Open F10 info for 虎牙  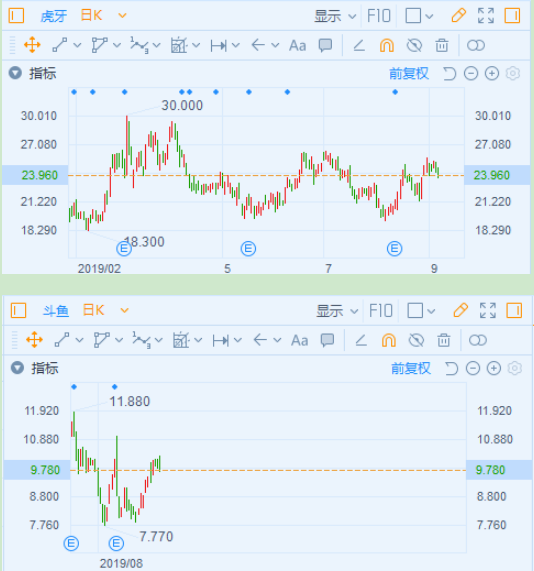coord(378,16)
